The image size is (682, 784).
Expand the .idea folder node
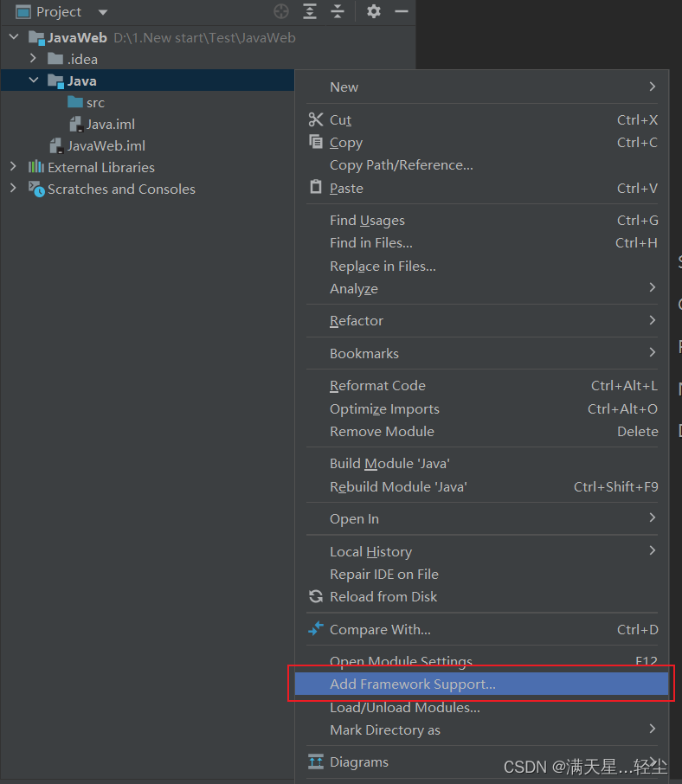click(x=33, y=58)
